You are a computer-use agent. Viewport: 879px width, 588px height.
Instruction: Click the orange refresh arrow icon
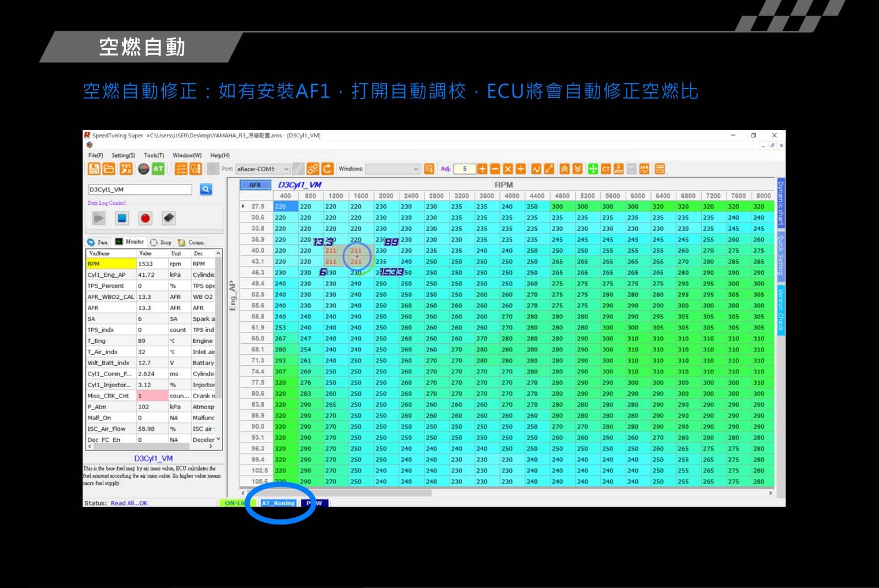327,169
